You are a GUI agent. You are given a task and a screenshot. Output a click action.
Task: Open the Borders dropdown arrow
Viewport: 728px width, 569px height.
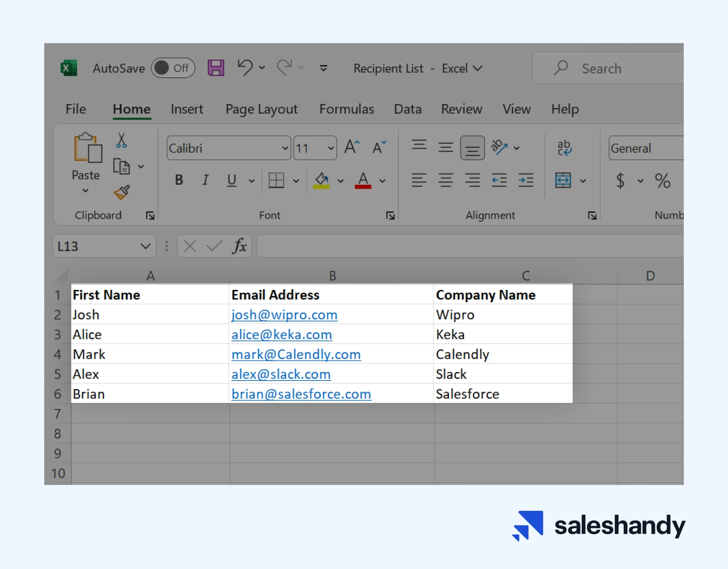point(296,181)
